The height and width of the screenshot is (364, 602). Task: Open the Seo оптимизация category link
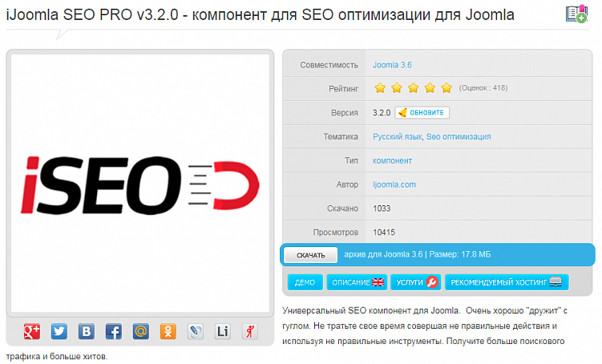point(459,136)
